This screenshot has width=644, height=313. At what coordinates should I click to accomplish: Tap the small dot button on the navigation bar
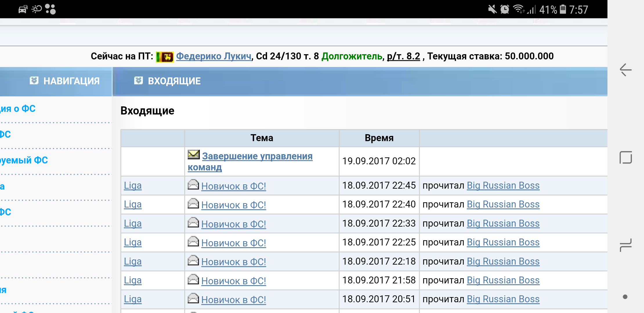coord(625,297)
